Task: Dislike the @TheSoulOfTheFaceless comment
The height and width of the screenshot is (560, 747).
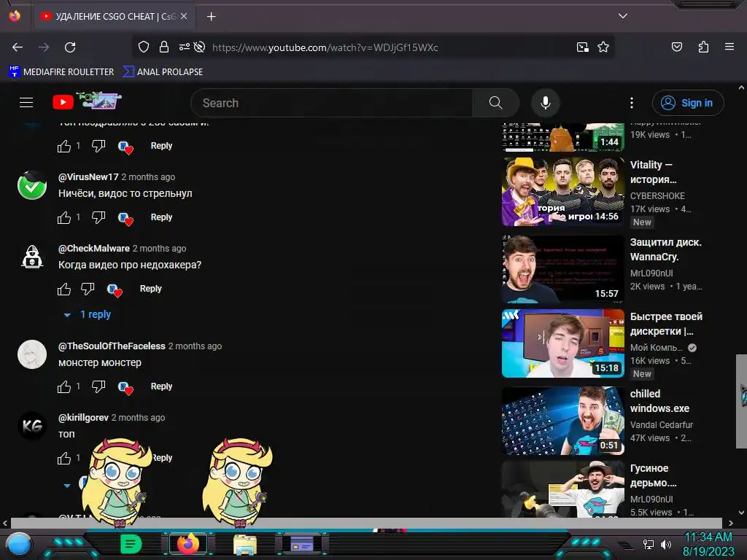Action: 98,386
